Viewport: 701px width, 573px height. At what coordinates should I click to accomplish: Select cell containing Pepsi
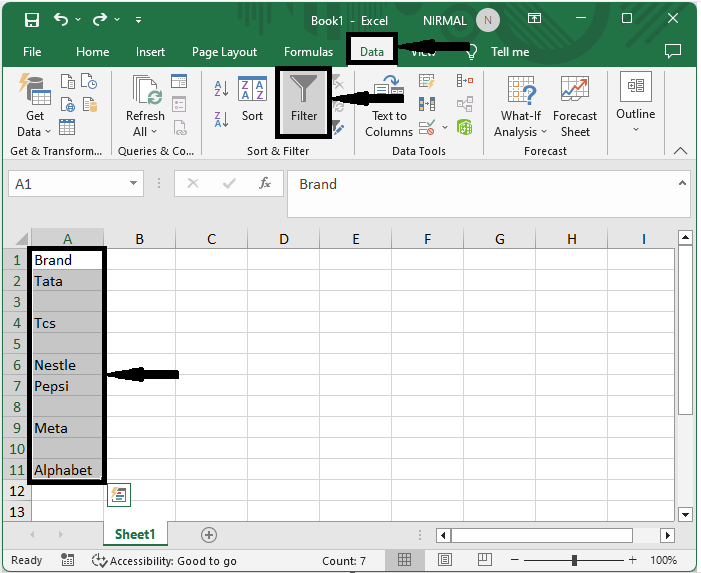[x=67, y=386]
